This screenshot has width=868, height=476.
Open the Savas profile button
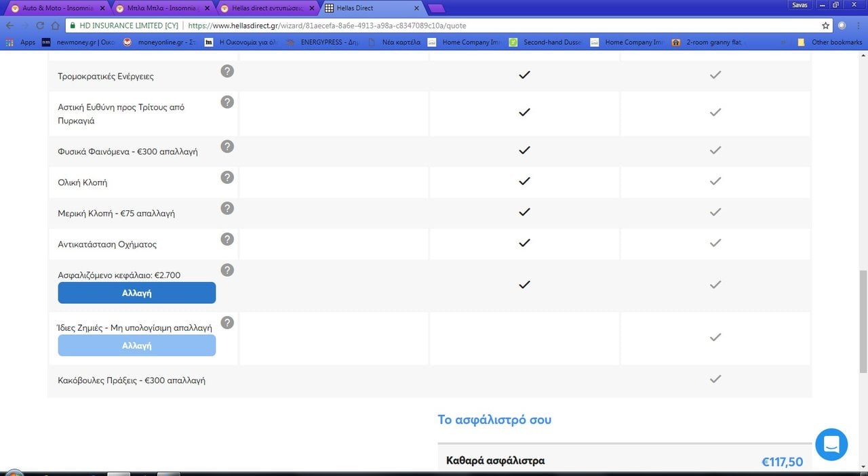(800, 5)
